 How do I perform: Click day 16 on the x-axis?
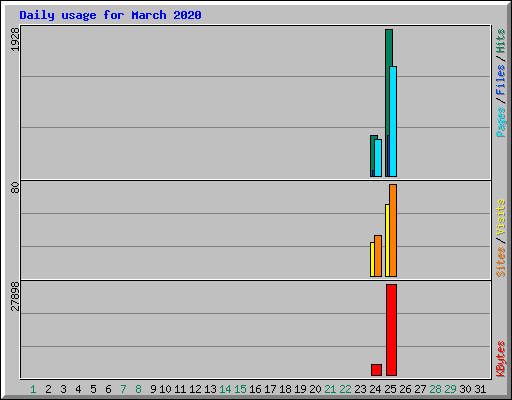[x=255, y=389]
